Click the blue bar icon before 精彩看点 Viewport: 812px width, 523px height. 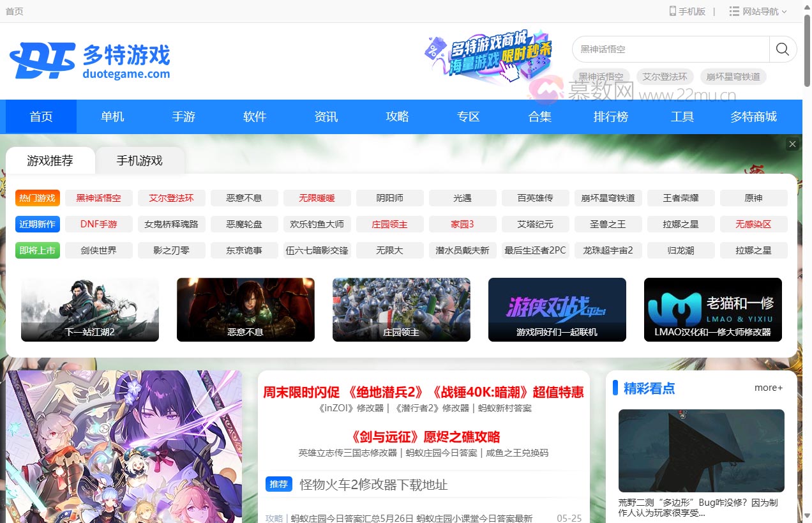click(x=616, y=388)
